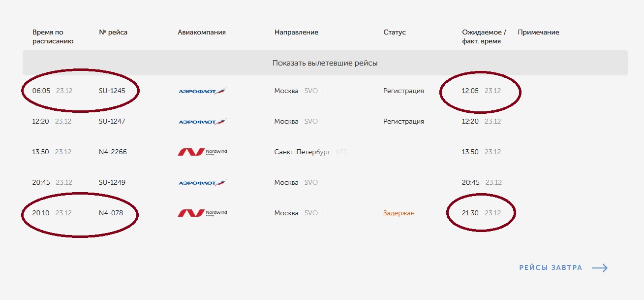The width and height of the screenshot is (644, 300).
Task: Select flight number N4-2266
Action: 113,152
